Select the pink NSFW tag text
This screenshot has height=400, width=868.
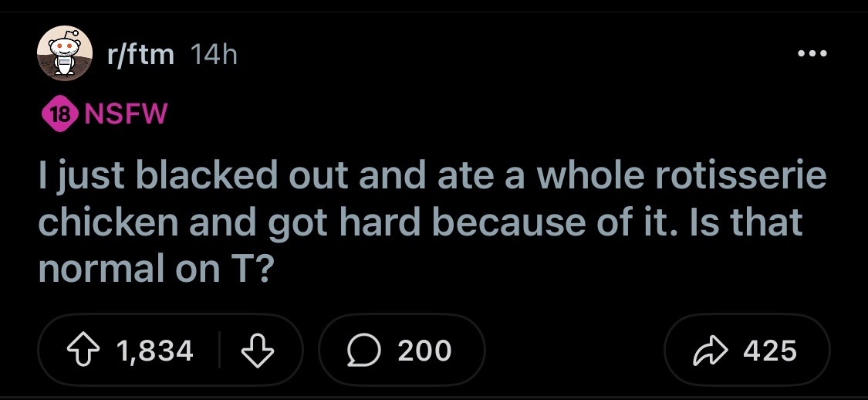click(x=125, y=115)
